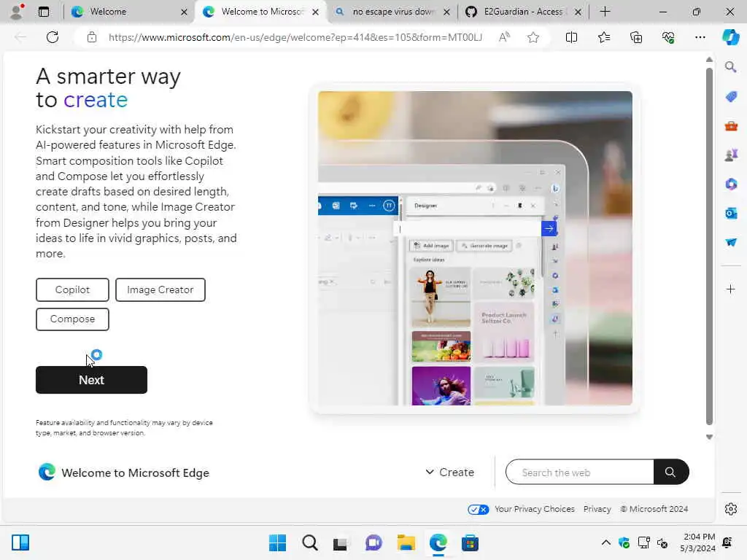The width and height of the screenshot is (747, 560).
Task: Open the sidebar Tools briefcase icon
Action: [x=731, y=126]
